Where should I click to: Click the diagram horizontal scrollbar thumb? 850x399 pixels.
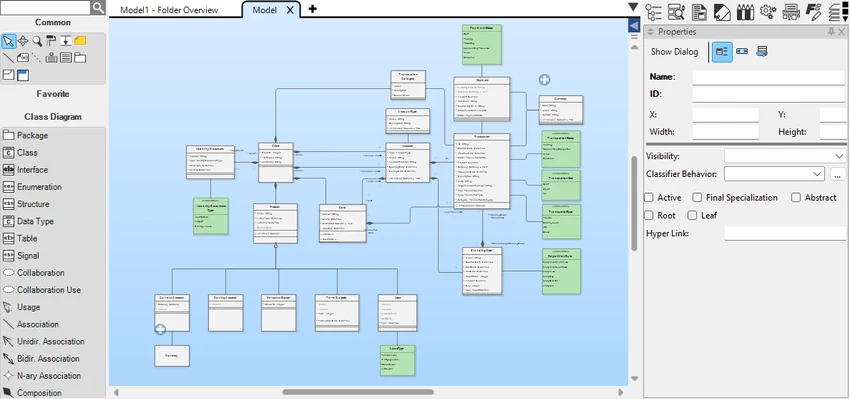coord(358,391)
